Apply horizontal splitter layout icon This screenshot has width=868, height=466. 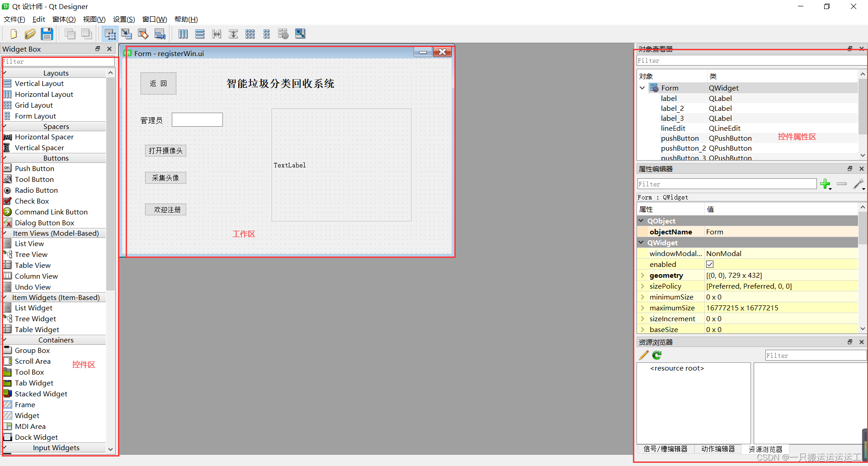tap(217, 34)
